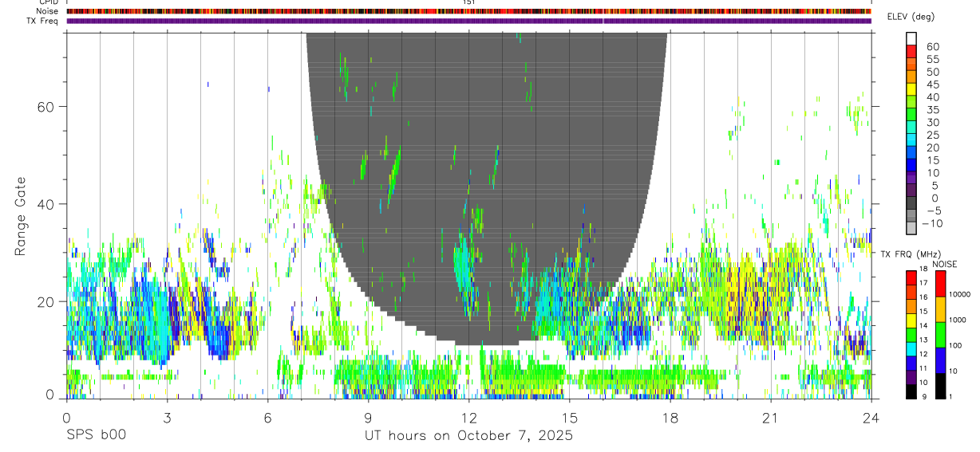Click the '24' tick label on UT hours axis

[871, 417]
